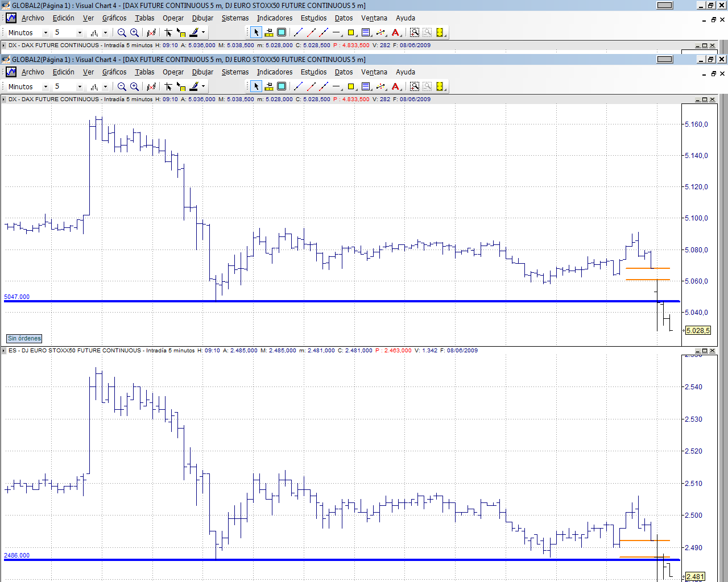Screen dimensions: 728x582
Task: Open the Operar menu in the lower menu bar
Action: pyautogui.click(x=173, y=72)
